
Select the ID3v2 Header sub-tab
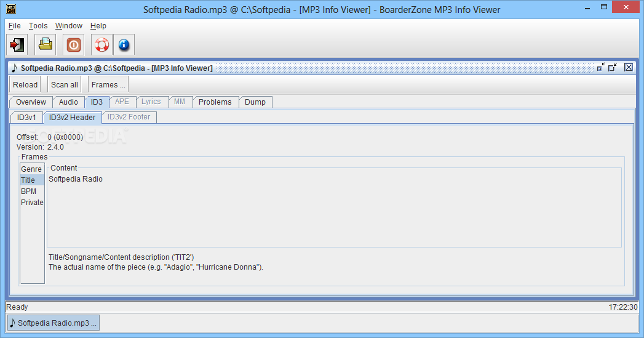[x=73, y=118]
